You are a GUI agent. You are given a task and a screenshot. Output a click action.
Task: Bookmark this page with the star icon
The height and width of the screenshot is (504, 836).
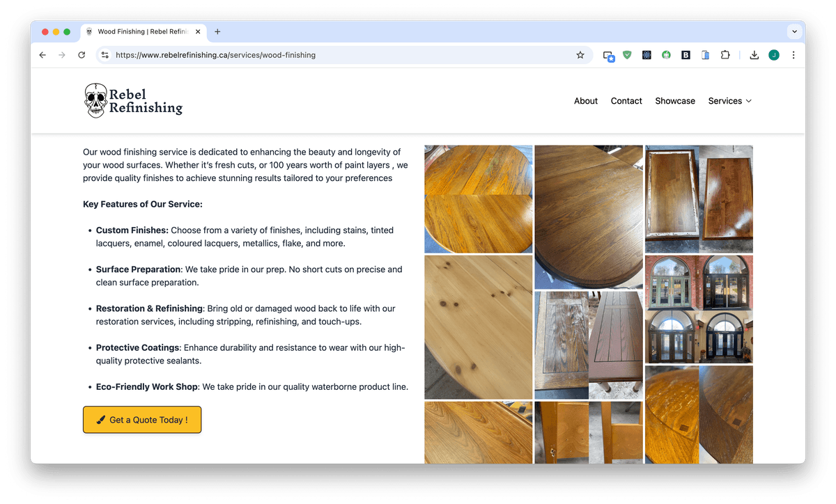point(580,54)
